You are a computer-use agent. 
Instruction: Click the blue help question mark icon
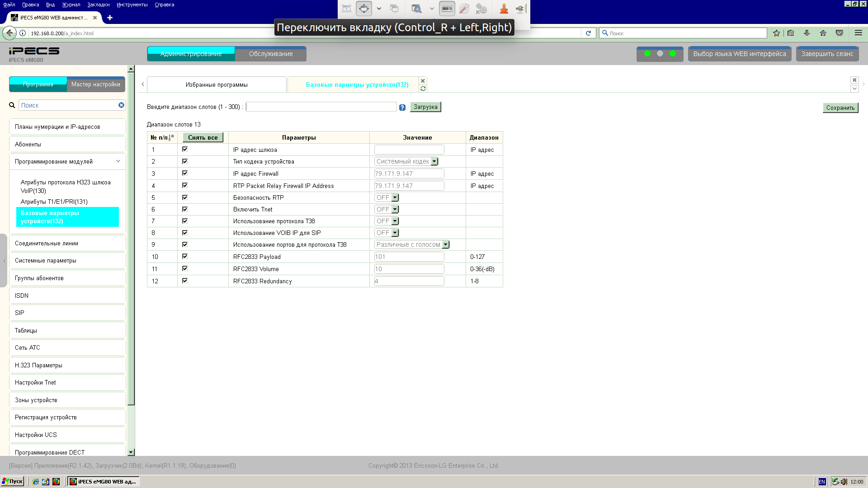[x=402, y=108]
